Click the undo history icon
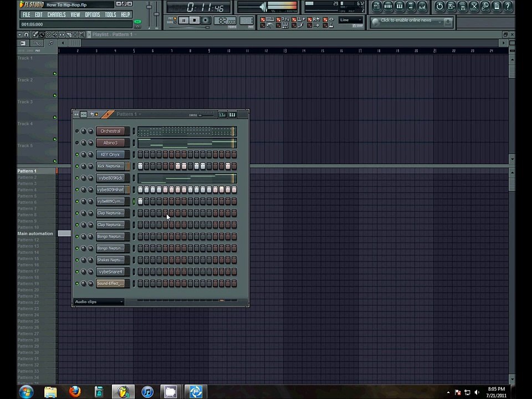 pyautogui.click(x=439, y=6)
